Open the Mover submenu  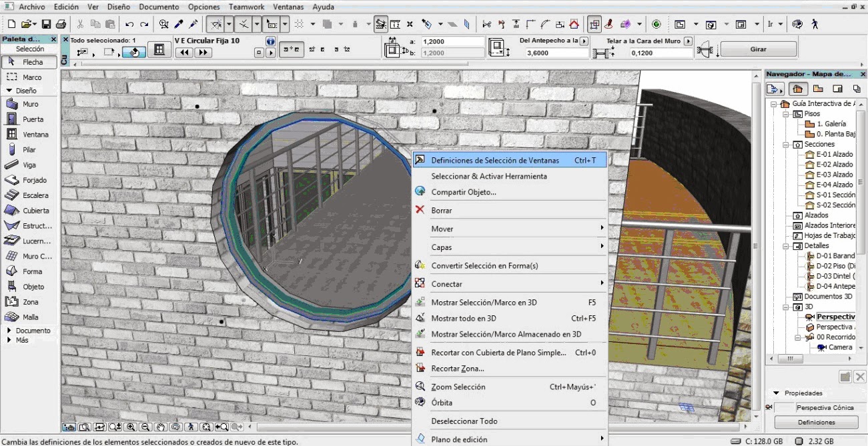click(x=510, y=229)
